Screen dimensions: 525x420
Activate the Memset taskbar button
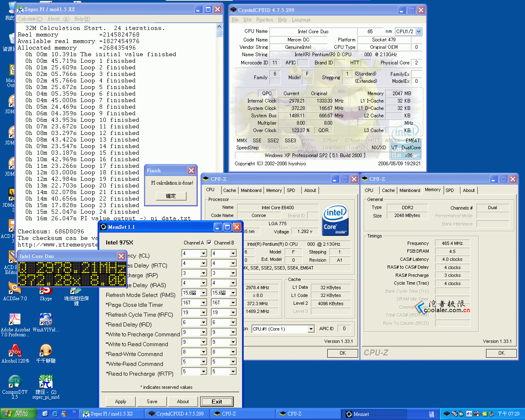click(x=374, y=414)
